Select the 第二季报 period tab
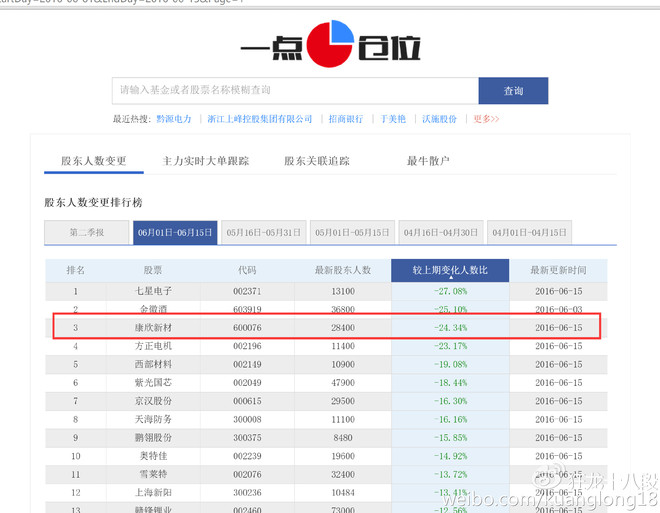The width and height of the screenshot is (660, 513). 87,232
